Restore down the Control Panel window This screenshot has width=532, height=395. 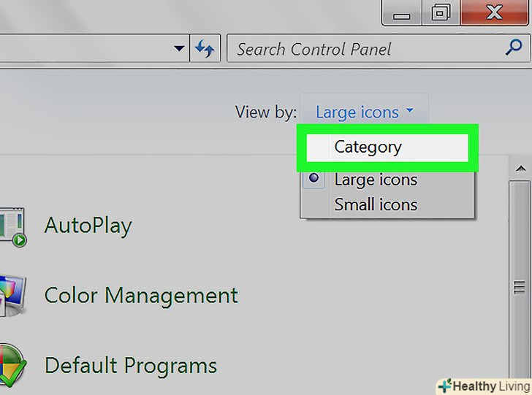pyautogui.click(x=442, y=13)
